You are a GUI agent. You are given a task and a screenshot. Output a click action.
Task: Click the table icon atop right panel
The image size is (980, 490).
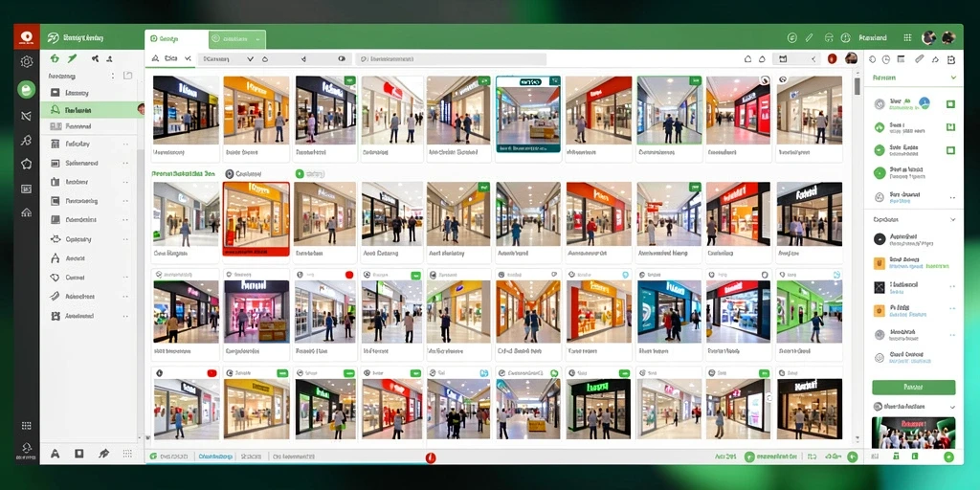[901, 59]
